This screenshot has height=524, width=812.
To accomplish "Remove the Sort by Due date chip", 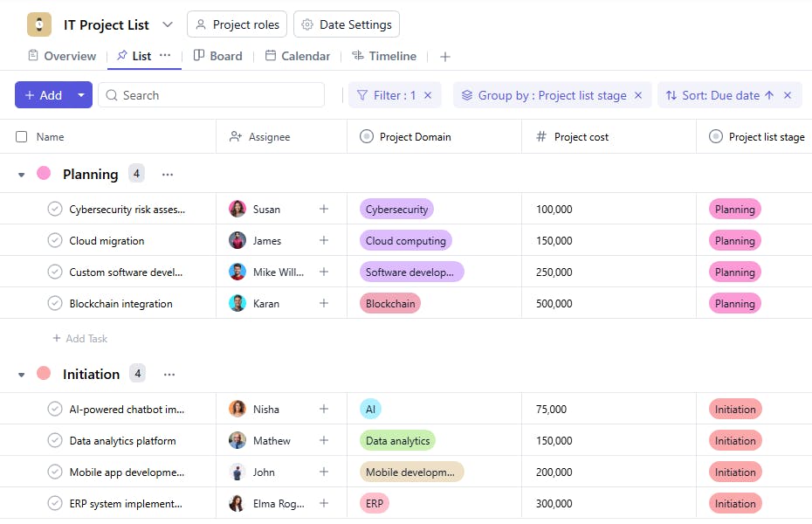I will [787, 95].
